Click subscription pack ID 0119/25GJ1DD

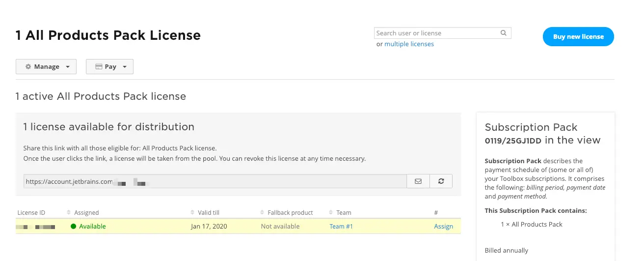pos(513,141)
